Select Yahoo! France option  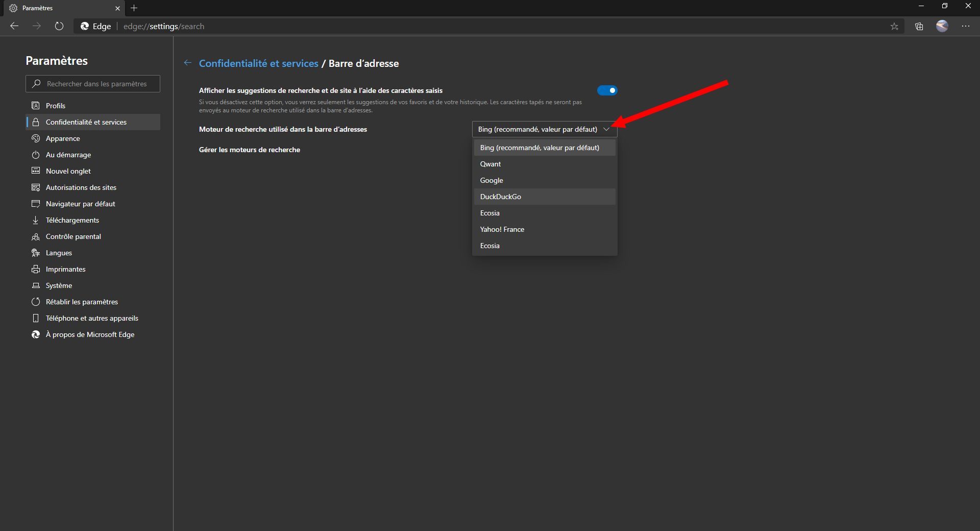coord(545,229)
